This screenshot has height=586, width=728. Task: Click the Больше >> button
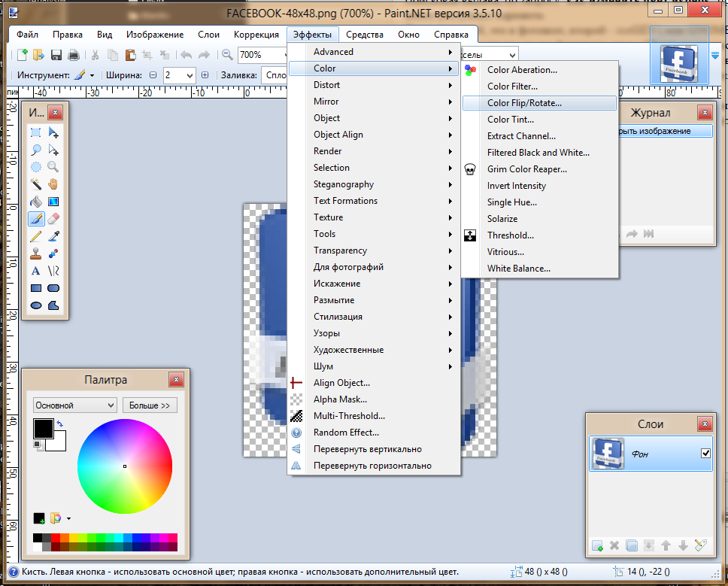tap(150, 405)
